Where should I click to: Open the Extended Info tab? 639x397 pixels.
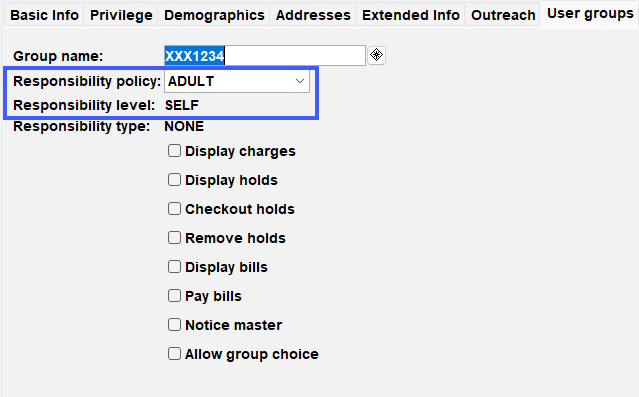[x=410, y=15]
